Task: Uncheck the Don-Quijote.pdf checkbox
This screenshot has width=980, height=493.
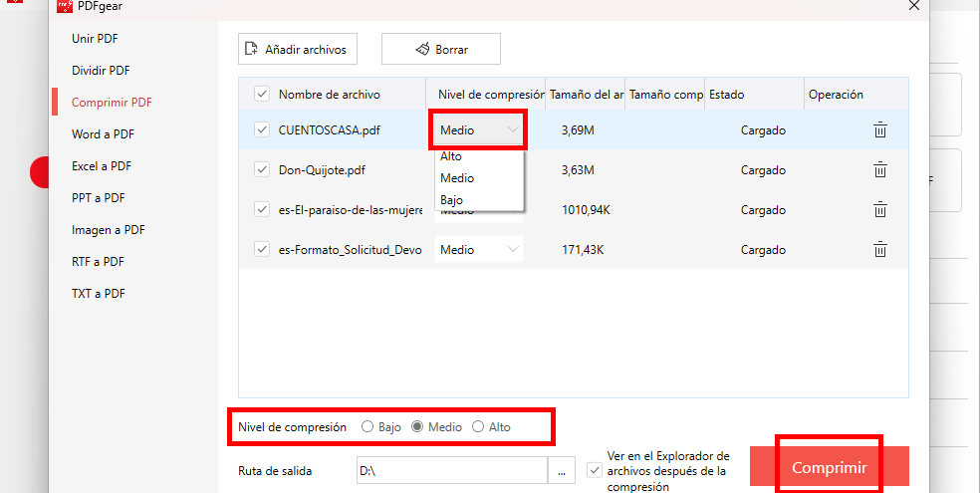Action: point(262,170)
